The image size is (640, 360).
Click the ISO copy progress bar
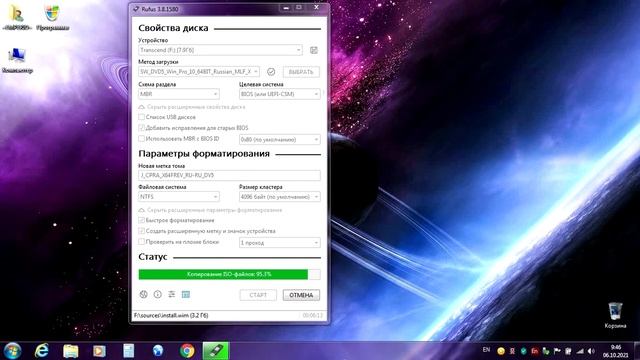pos(229,274)
